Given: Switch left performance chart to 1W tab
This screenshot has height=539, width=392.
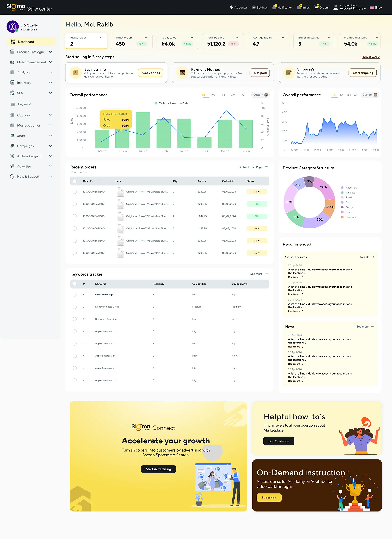Looking at the screenshot, I should [x=213, y=95].
